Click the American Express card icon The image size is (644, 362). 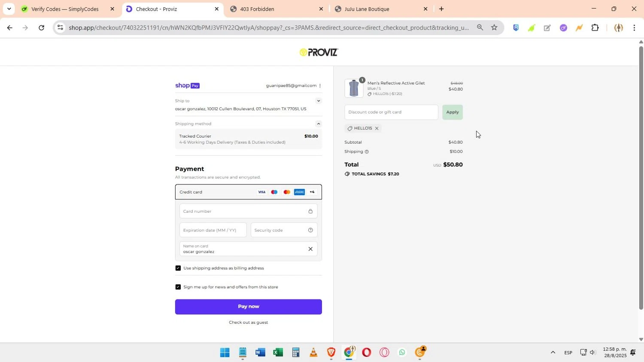point(299,192)
